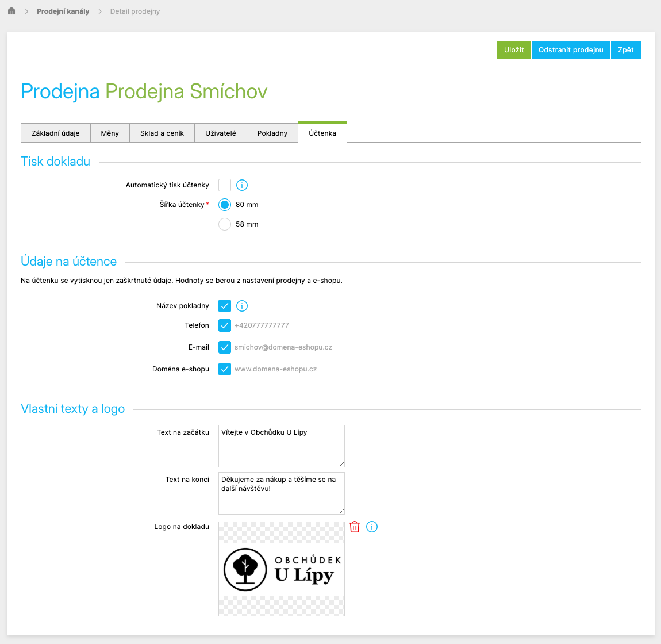Screen dimensions: 661x644
Task: Show info for Automatický tisk účtenky
Action: pyautogui.click(x=241, y=185)
